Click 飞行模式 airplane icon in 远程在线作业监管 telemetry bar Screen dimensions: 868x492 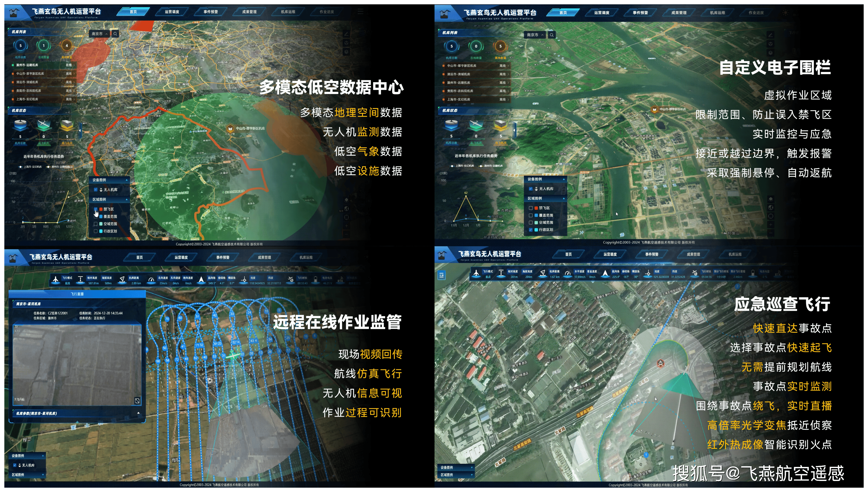click(56, 279)
